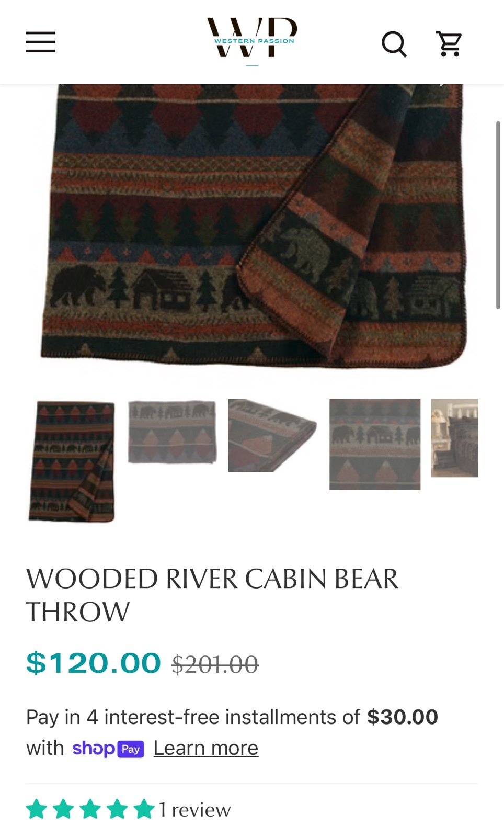The image size is (504, 837).
Task: Select the first folded throw thumbnail
Action: click(72, 461)
